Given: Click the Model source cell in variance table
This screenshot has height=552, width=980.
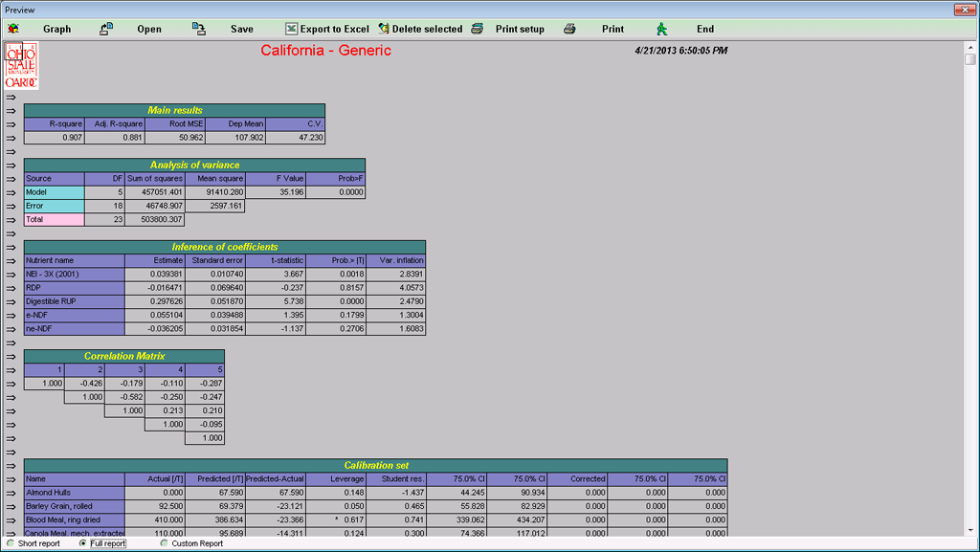Looking at the screenshot, I should click(54, 192).
